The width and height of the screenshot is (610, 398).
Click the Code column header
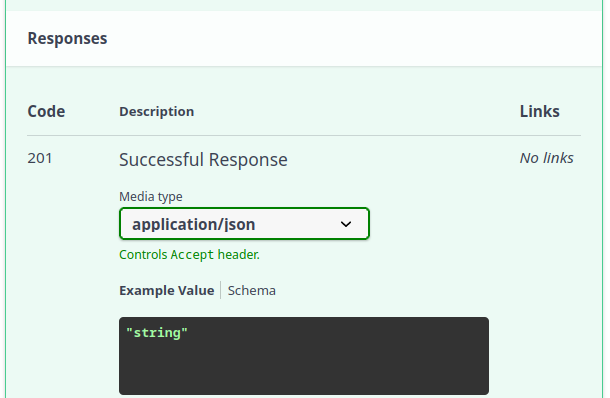(x=46, y=111)
